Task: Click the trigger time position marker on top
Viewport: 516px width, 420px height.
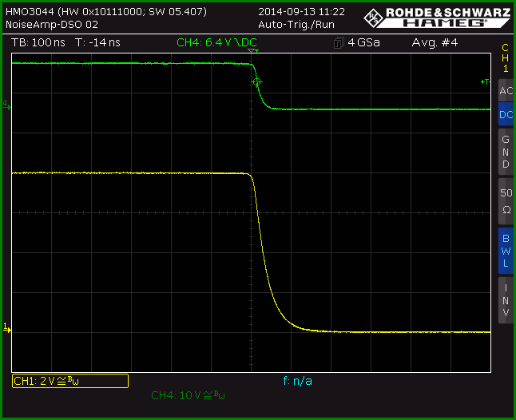Action: [253, 50]
